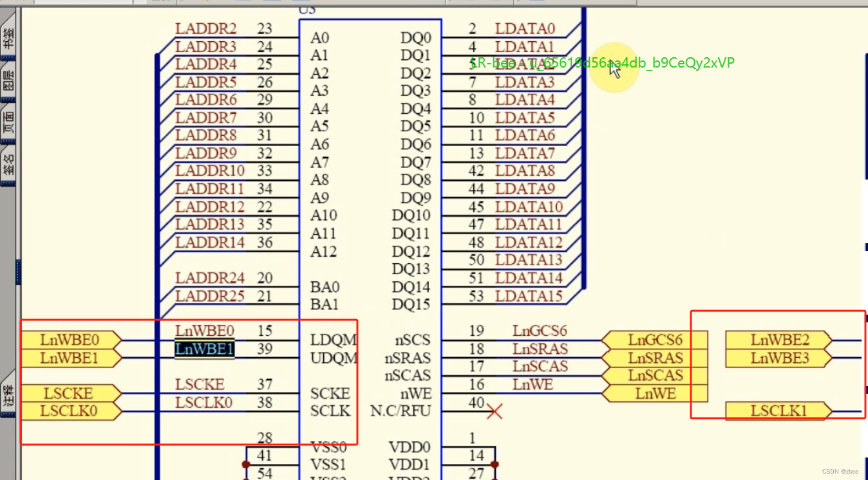
Task: Click the UDQM pin name
Action: 334,358
